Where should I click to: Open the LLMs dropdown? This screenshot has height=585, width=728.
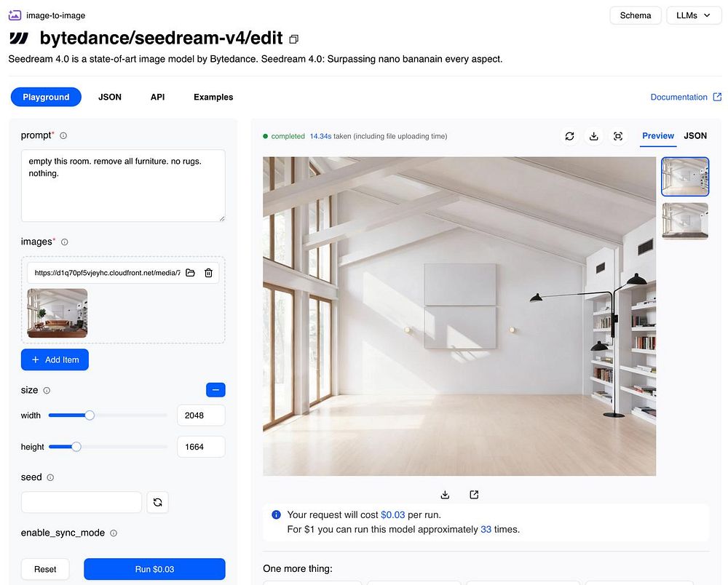tap(694, 15)
